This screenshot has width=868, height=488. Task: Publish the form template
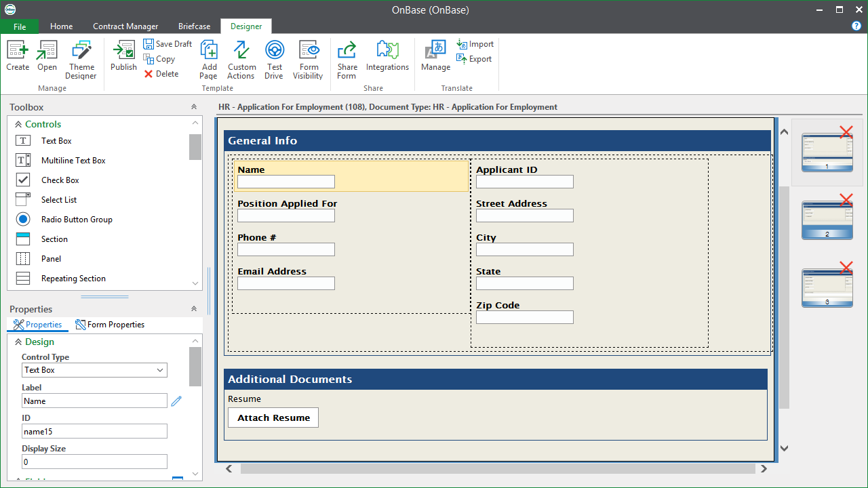(123, 56)
